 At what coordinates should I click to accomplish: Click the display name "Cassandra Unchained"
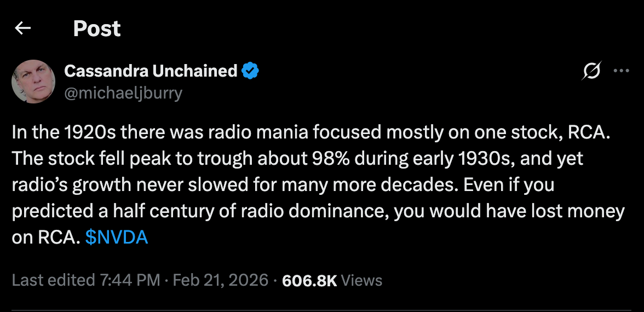151,71
